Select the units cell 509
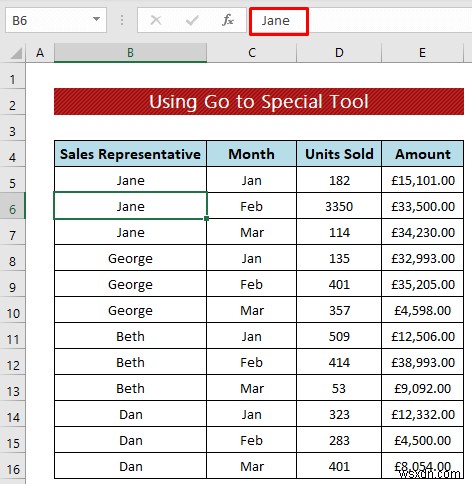Image resolution: width=472 pixels, height=484 pixels. (x=339, y=336)
